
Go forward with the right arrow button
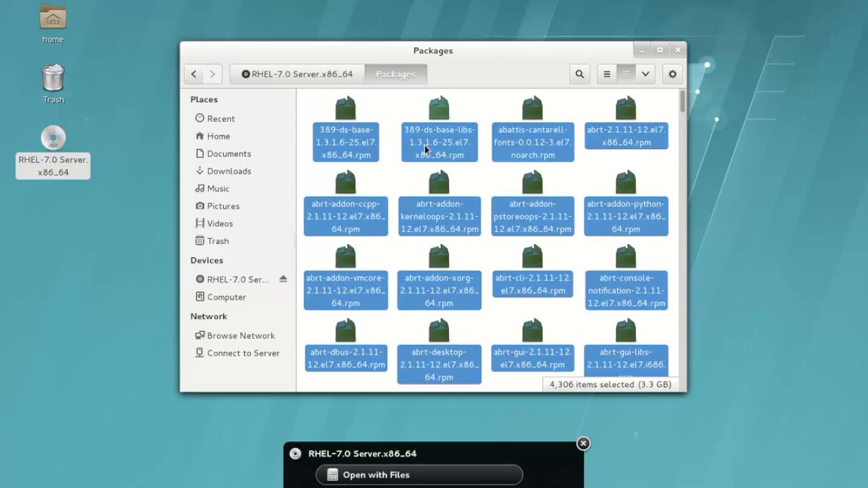point(212,74)
